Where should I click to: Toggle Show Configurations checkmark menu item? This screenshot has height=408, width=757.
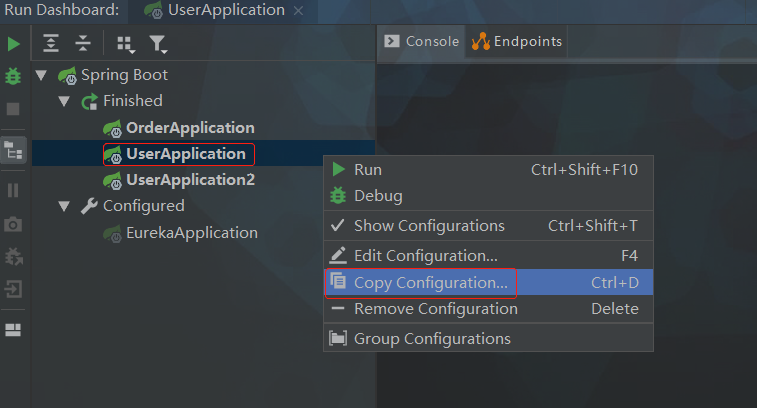click(429, 226)
